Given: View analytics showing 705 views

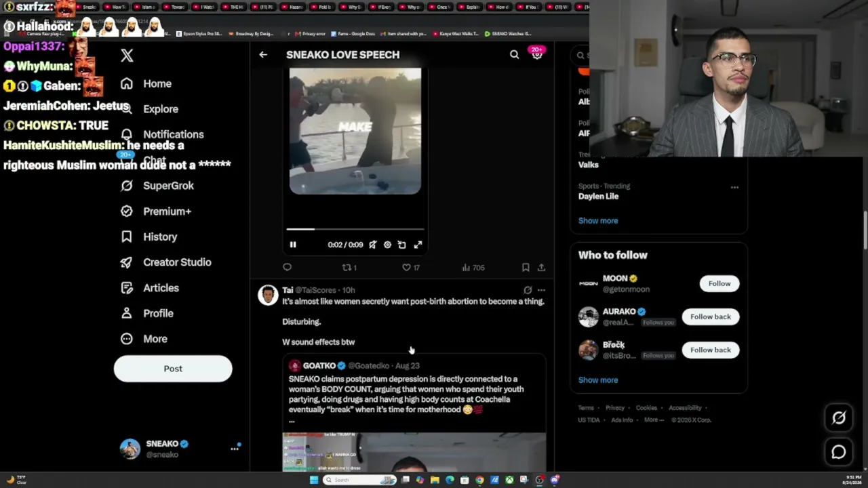Looking at the screenshot, I should (473, 268).
